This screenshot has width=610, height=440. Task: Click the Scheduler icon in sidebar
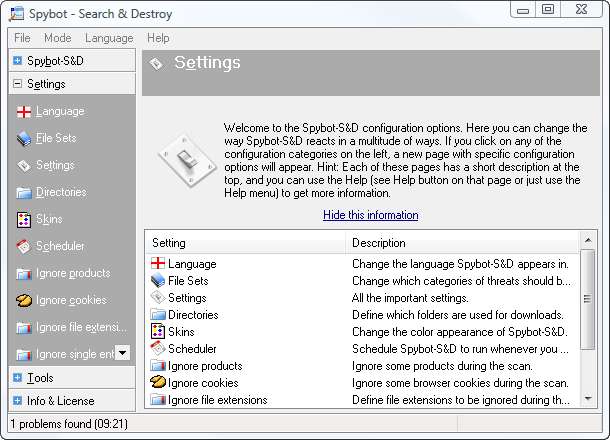click(x=24, y=247)
